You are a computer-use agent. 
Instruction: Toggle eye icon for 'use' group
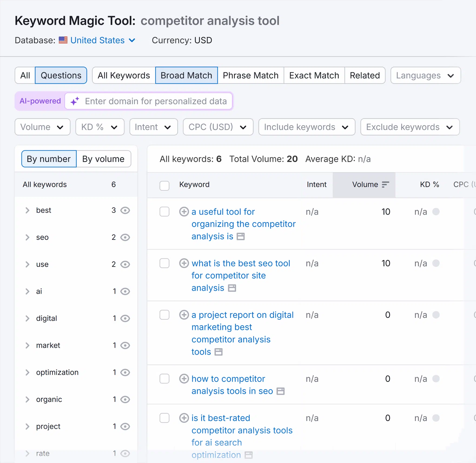[125, 264]
